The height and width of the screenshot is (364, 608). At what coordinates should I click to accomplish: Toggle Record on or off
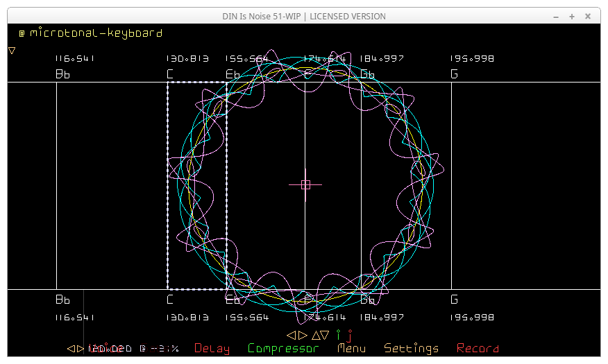[478, 348]
